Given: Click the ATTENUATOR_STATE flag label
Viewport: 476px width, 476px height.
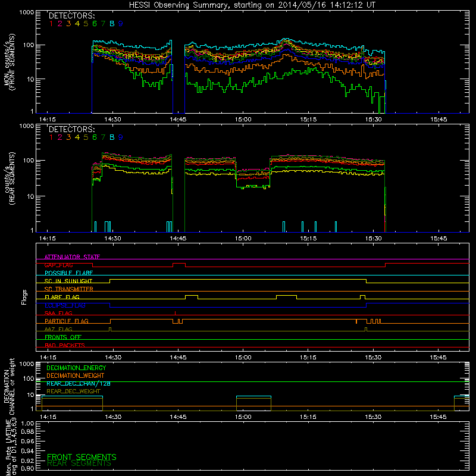Looking at the screenshot, I should click(x=72, y=257).
